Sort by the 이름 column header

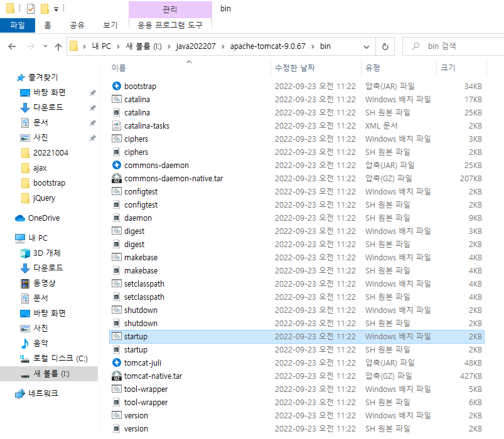coord(119,68)
